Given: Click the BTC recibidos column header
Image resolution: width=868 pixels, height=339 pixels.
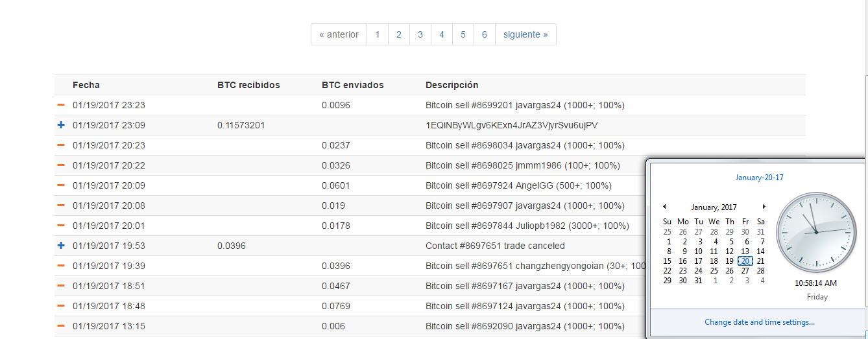Looking at the screenshot, I should (248, 85).
